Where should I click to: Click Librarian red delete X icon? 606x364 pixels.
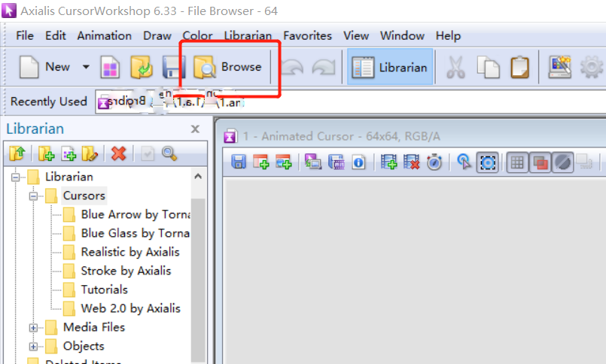pyautogui.click(x=118, y=153)
